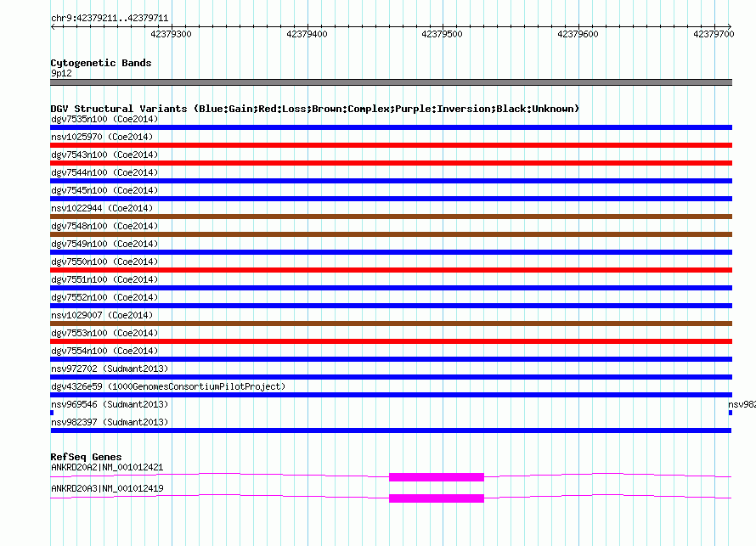Open the dgv7550n100 (Coe2014) label
The height and width of the screenshot is (546, 756).
(x=104, y=262)
